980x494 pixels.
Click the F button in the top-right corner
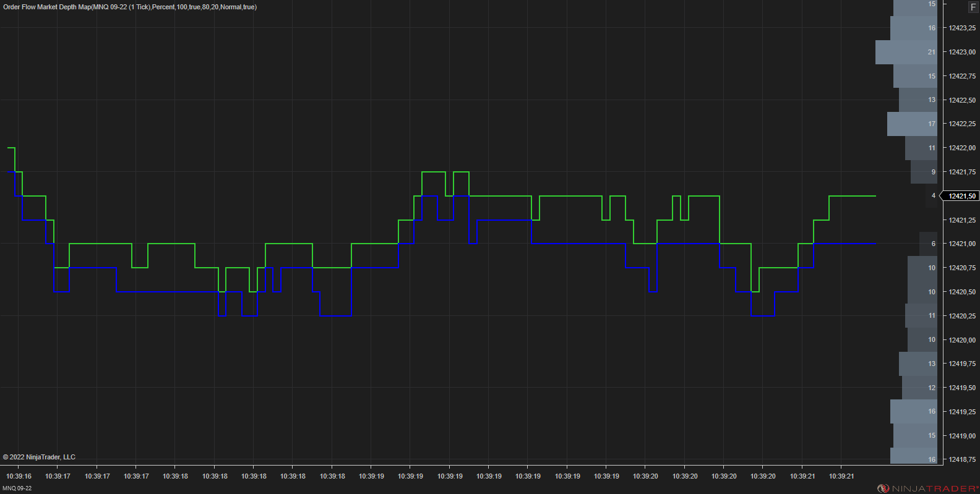(x=973, y=7)
